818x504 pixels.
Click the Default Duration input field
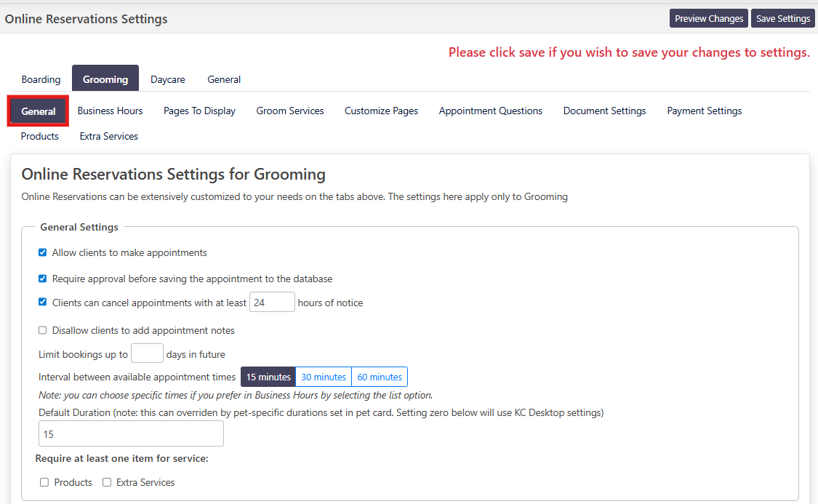click(131, 434)
